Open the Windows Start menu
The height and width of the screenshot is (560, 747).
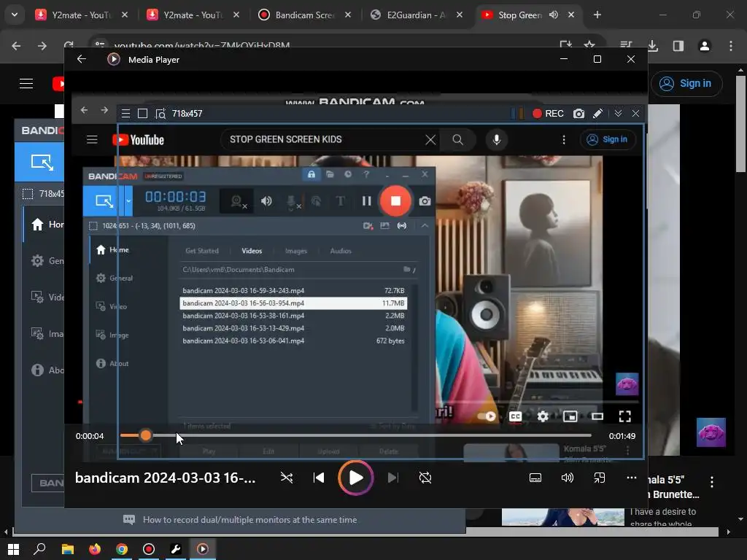pyautogui.click(x=13, y=549)
